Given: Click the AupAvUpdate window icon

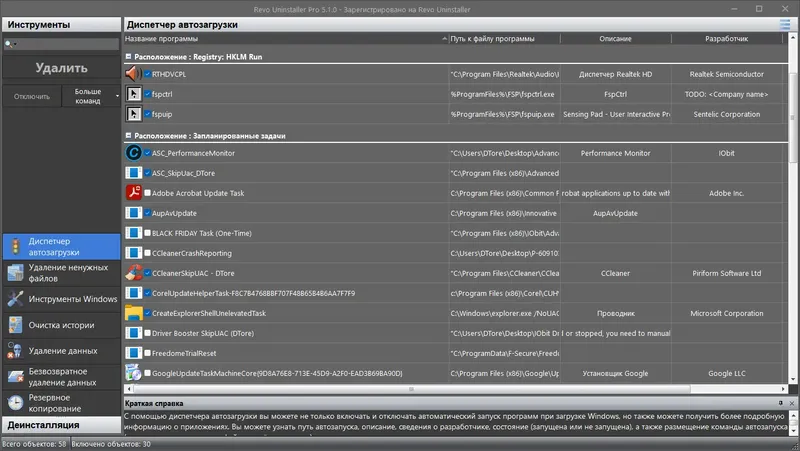Looking at the screenshot, I should (x=133, y=213).
